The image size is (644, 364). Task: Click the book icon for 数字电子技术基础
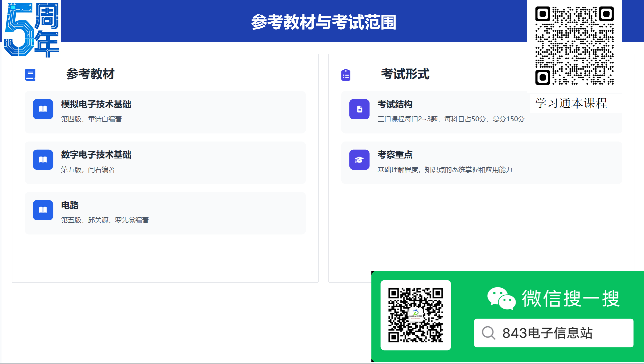[43, 160]
